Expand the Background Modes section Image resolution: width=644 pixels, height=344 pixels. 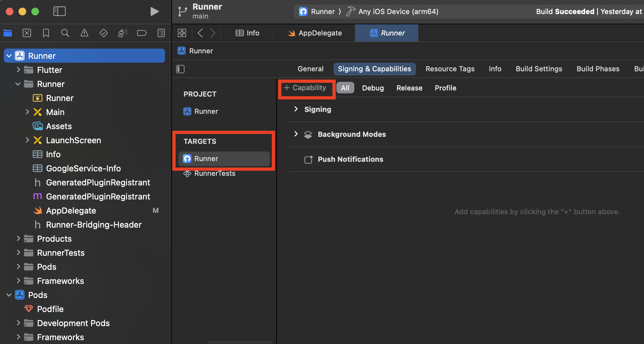click(296, 134)
